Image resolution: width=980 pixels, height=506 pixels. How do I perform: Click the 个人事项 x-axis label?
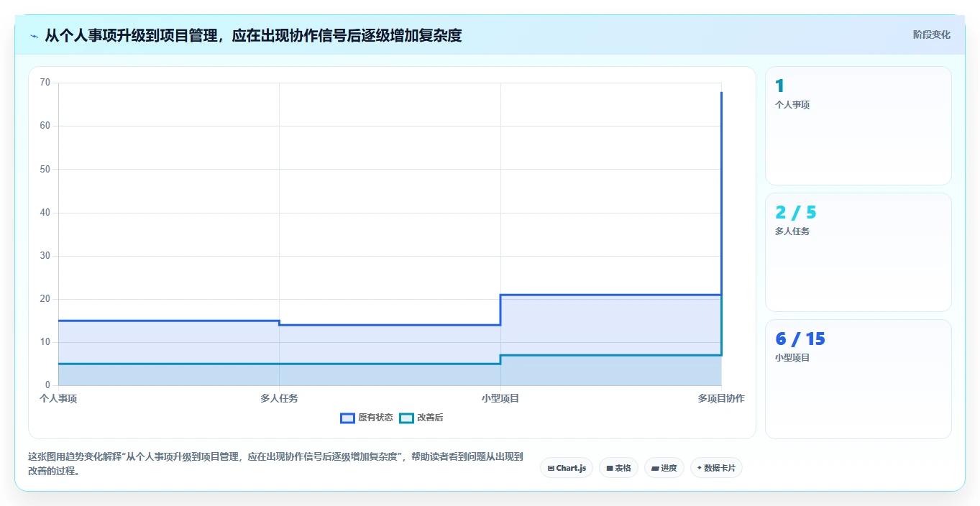click(x=58, y=398)
